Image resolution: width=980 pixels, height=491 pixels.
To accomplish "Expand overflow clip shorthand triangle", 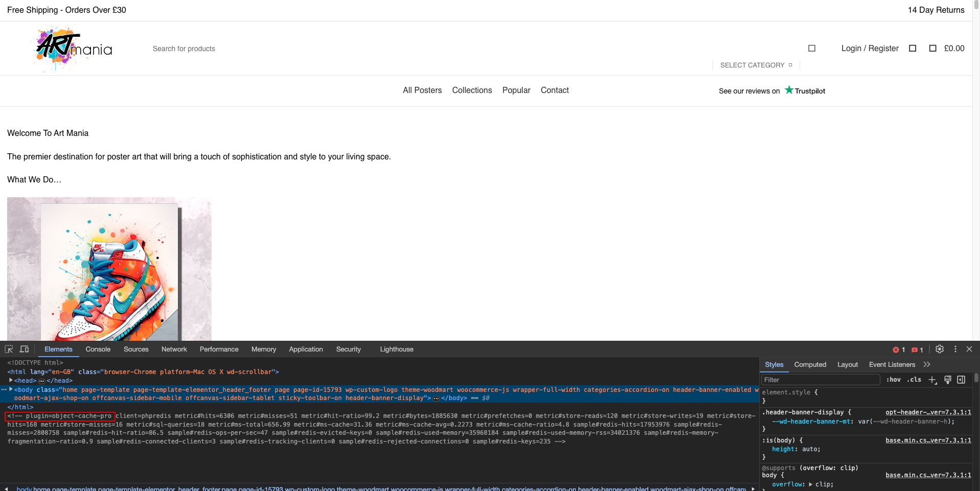I will click(x=810, y=484).
